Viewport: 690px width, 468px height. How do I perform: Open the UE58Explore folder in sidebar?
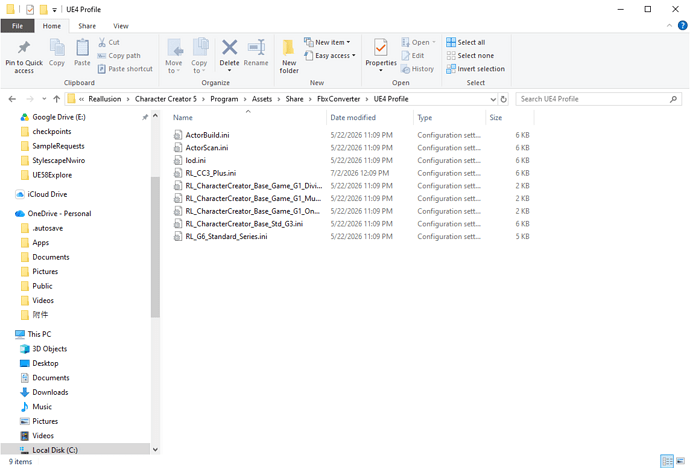pyautogui.click(x=52, y=175)
